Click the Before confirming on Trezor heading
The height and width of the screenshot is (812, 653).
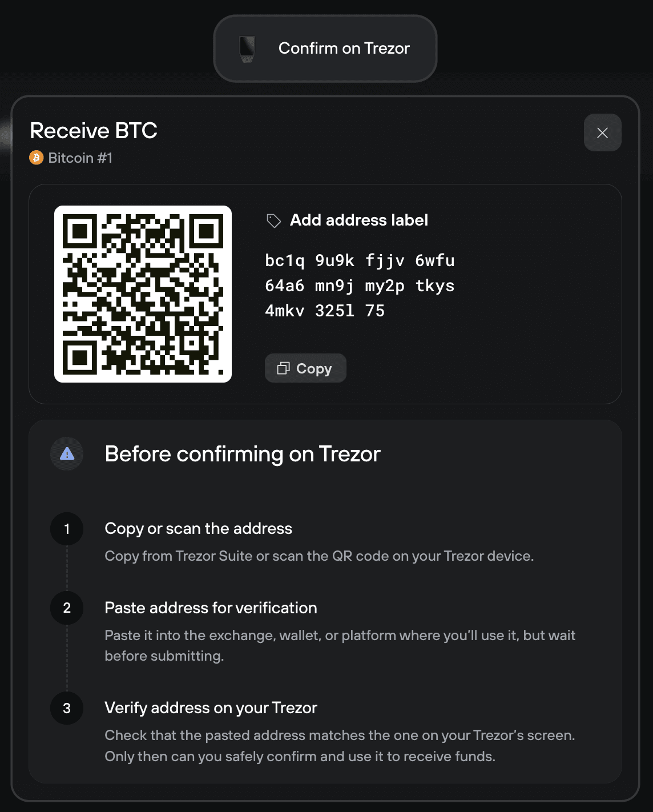click(243, 454)
